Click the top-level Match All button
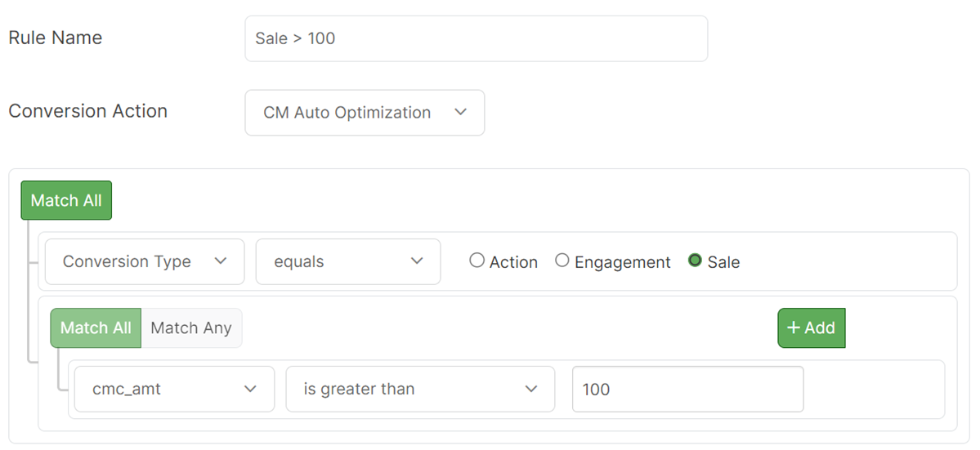This screenshot has height=450, width=980. (x=66, y=201)
